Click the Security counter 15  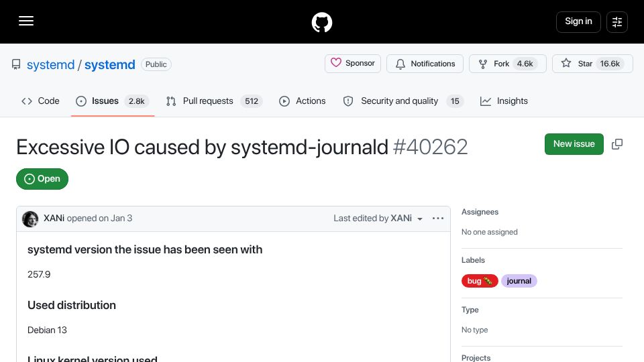[455, 101]
